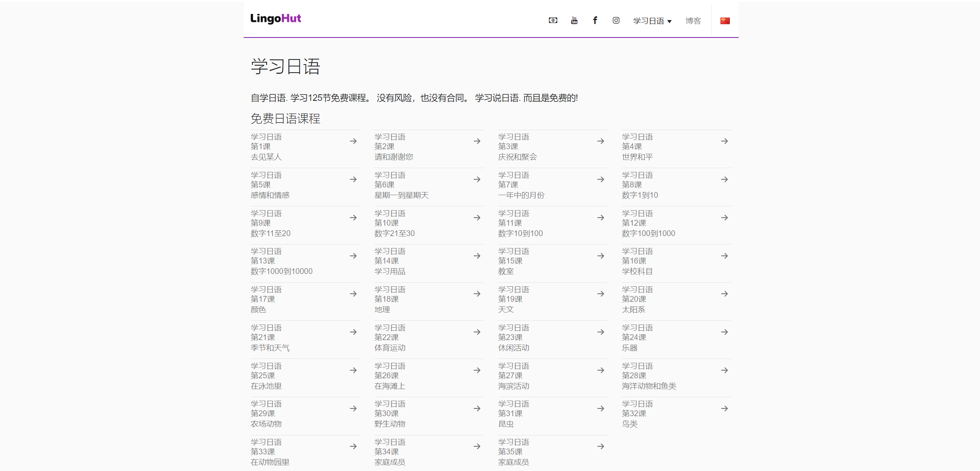Click the Facebook icon in the header
Screen dimensions: 980x471
click(x=595, y=20)
